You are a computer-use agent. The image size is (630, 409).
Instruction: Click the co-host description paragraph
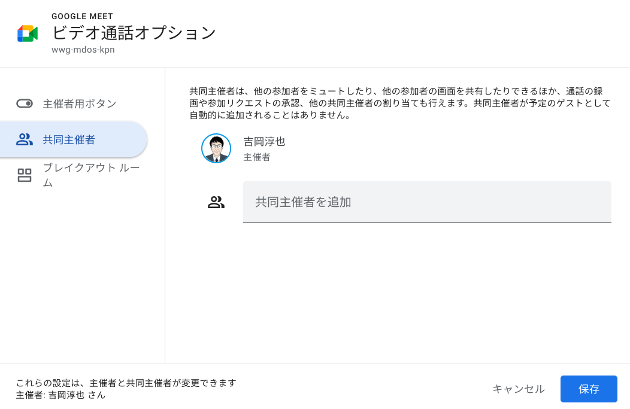click(x=400, y=103)
